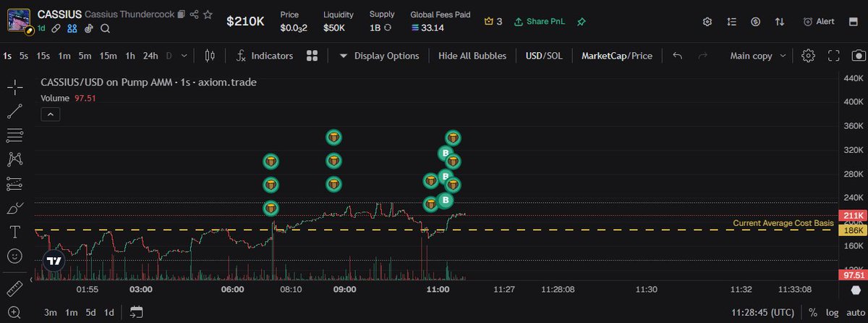Refresh the supply value

pos(388,28)
